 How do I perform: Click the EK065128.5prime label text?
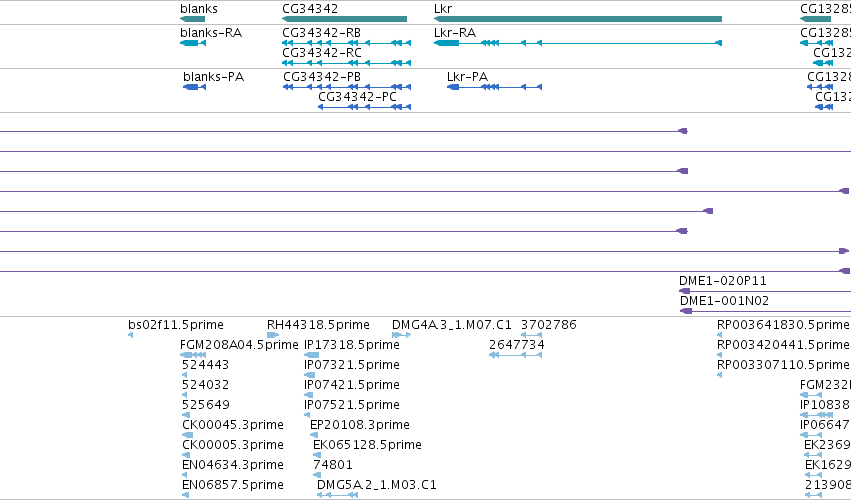[x=367, y=445]
